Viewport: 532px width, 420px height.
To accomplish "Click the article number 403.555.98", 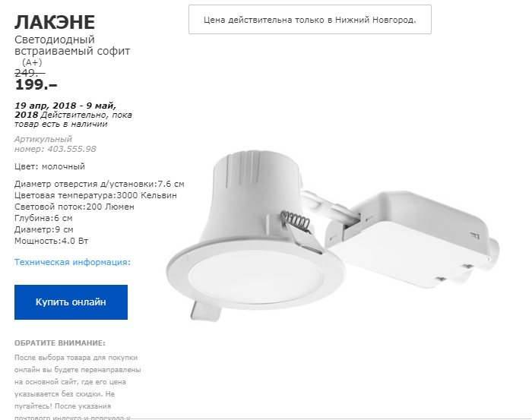I will coord(71,149).
